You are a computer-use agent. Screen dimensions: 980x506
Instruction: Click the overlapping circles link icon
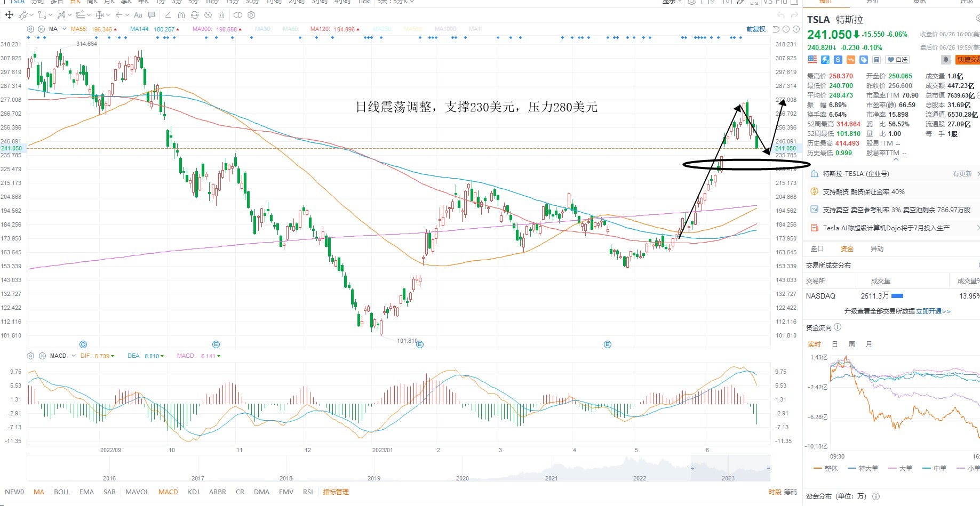(x=238, y=15)
